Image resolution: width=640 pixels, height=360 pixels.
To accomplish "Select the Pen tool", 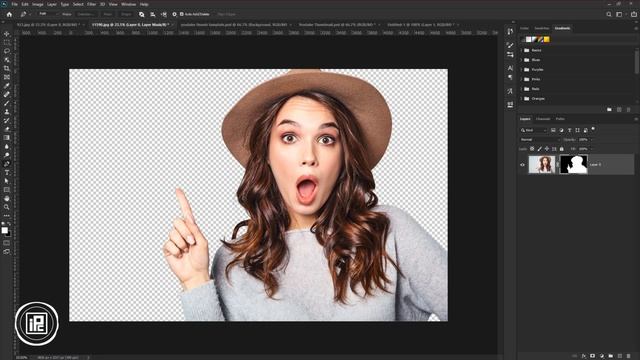I will [7, 164].
